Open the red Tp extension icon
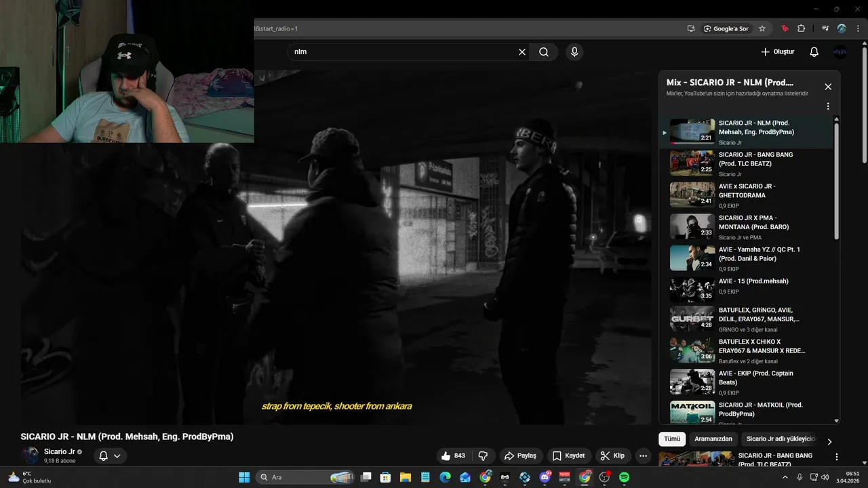This screenshot has width=868, height=488. click(x=785, y=28)
